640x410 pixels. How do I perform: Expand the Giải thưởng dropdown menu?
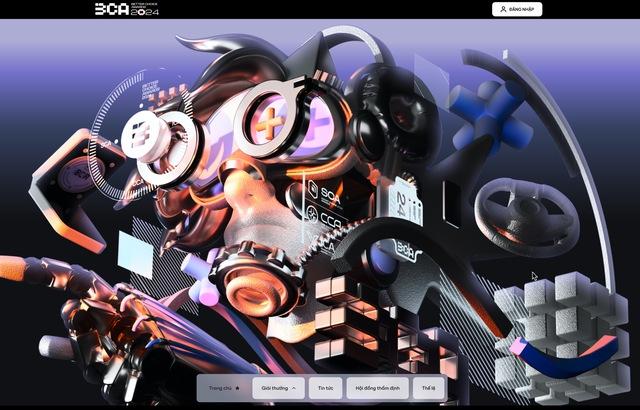pyautogui.click(x=277, y=387)
